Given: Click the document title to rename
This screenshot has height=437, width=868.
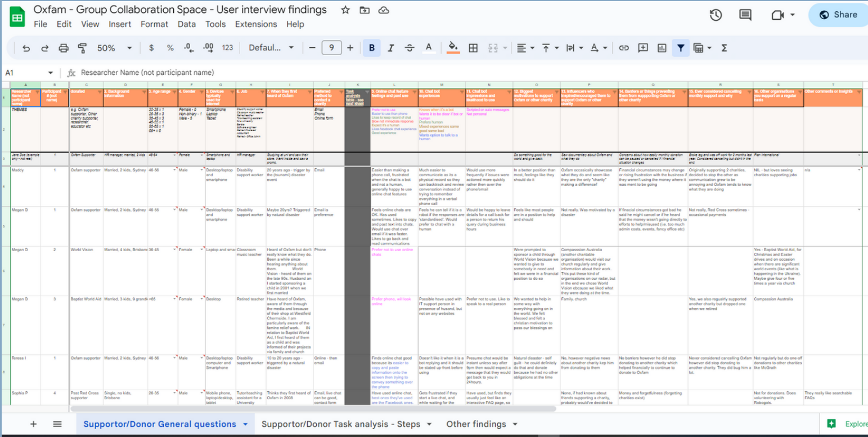Looking at the screenshot, I should [x=180, y=10].
